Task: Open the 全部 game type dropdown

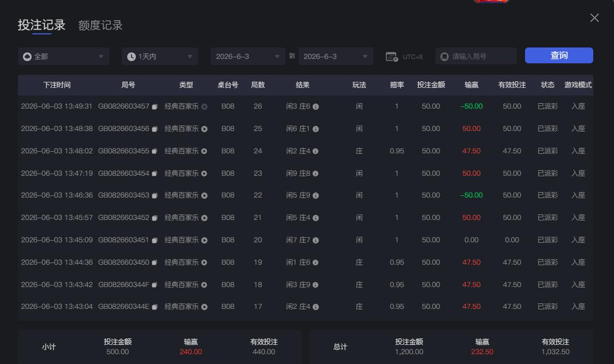Action: (63, 56)
